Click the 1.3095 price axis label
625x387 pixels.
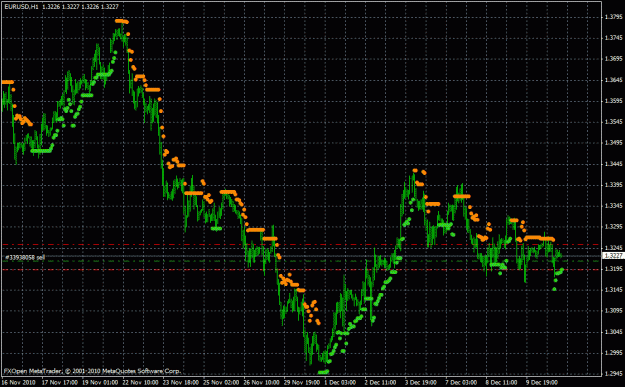(x=613, y=310)
